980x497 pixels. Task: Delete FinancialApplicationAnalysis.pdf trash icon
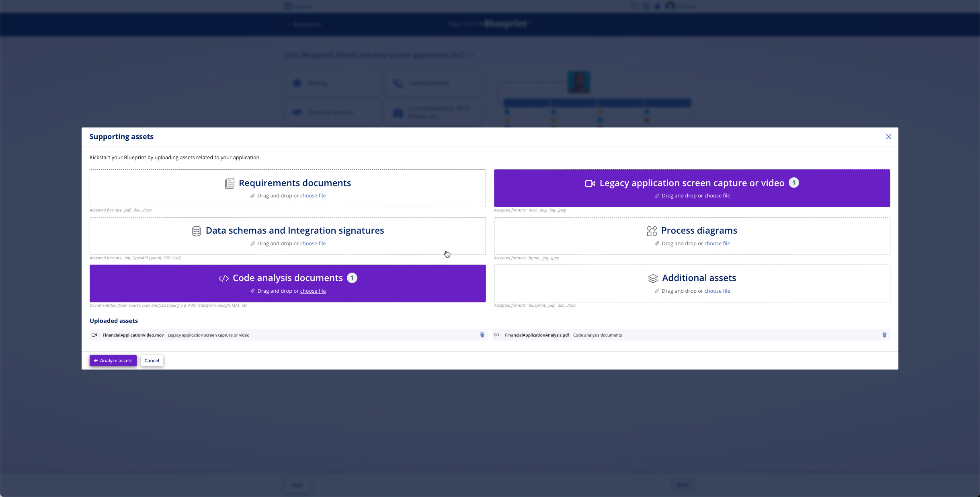tap(884, 335)
